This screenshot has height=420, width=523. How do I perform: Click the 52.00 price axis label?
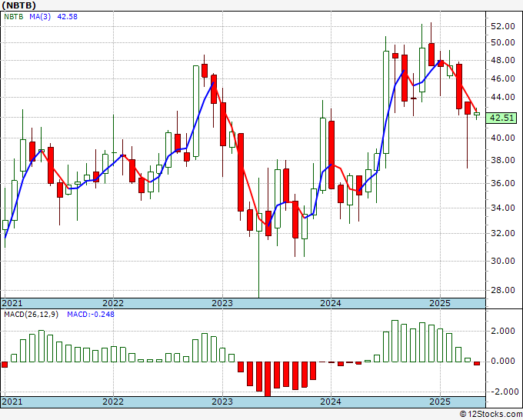pyautogui.click(x=503, y=26)
